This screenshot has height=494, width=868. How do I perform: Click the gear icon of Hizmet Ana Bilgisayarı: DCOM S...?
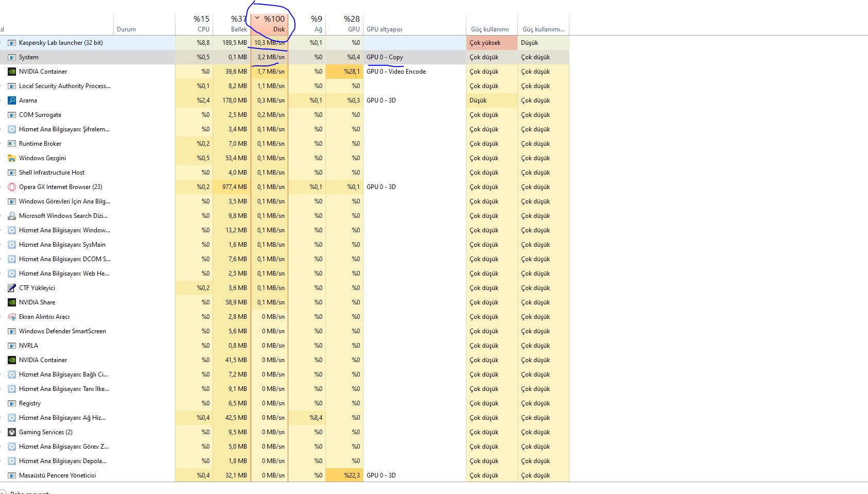pyautogui.click(x=12, y=259)
